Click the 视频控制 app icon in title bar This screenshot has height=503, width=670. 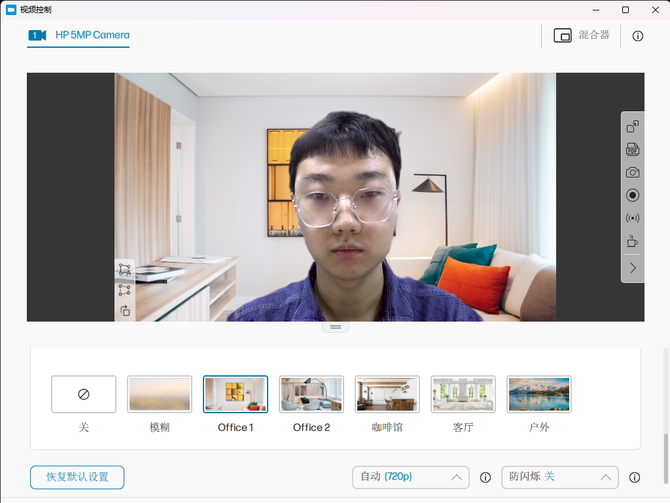point(11,9)
